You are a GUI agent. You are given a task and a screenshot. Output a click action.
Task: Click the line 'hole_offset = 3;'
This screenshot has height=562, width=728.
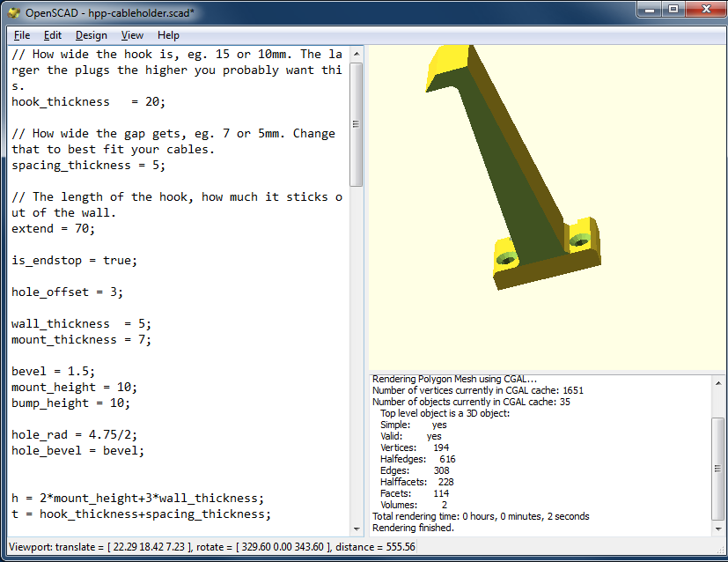click(x=67, y=292)
